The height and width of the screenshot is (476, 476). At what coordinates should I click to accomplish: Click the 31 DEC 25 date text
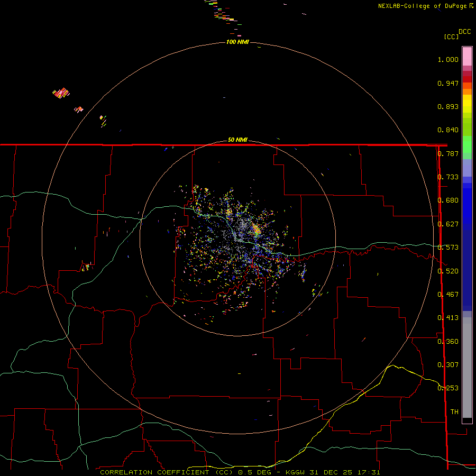pyautogui.click(x=331, y=472)
